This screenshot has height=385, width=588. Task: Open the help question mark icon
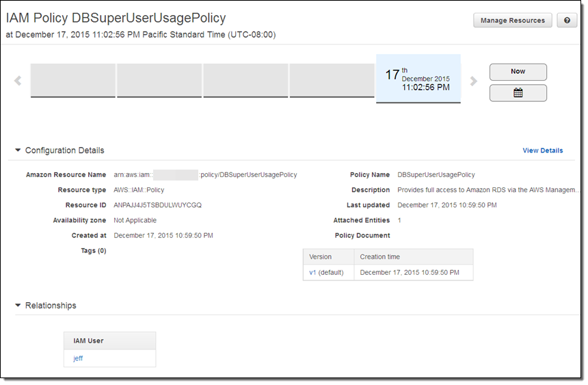567,21
